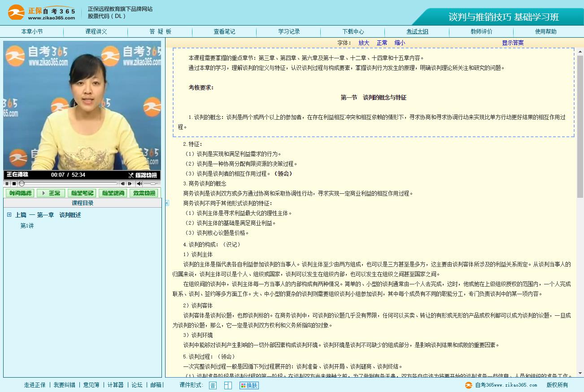Pause the lecture video
The image size is (584, 392).
(7, 183)
